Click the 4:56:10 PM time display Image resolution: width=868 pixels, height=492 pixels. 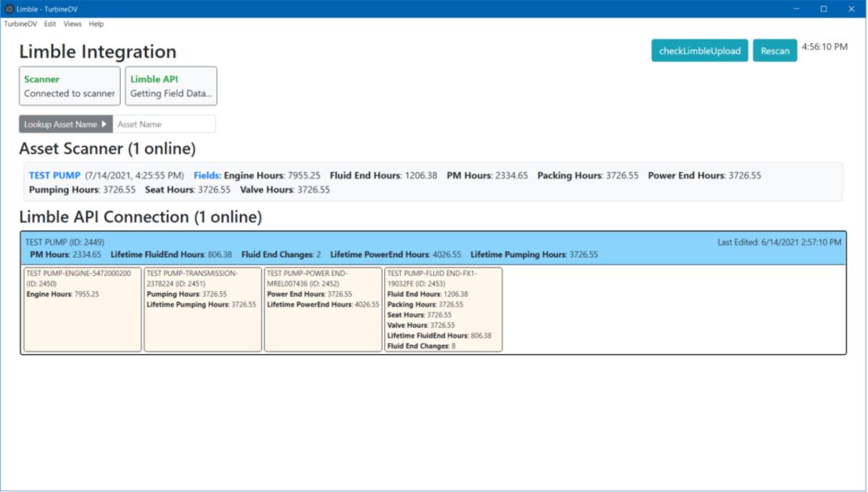tap(825, 46)
